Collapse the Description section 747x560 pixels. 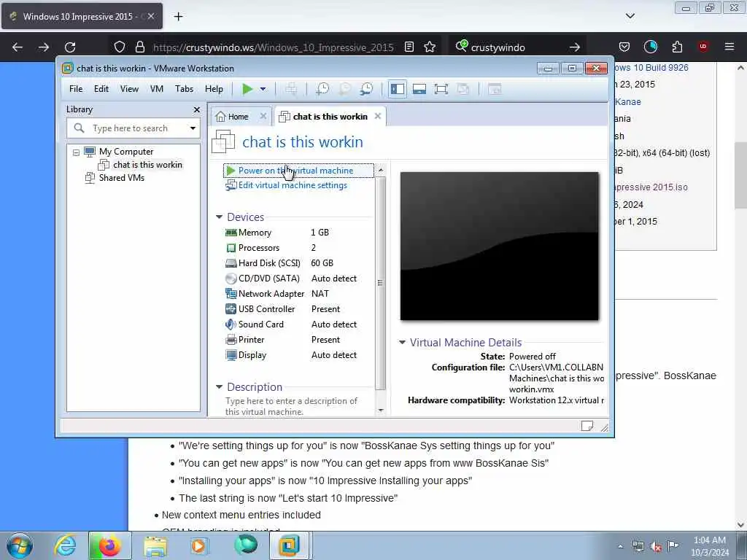[x=219, y=387]
